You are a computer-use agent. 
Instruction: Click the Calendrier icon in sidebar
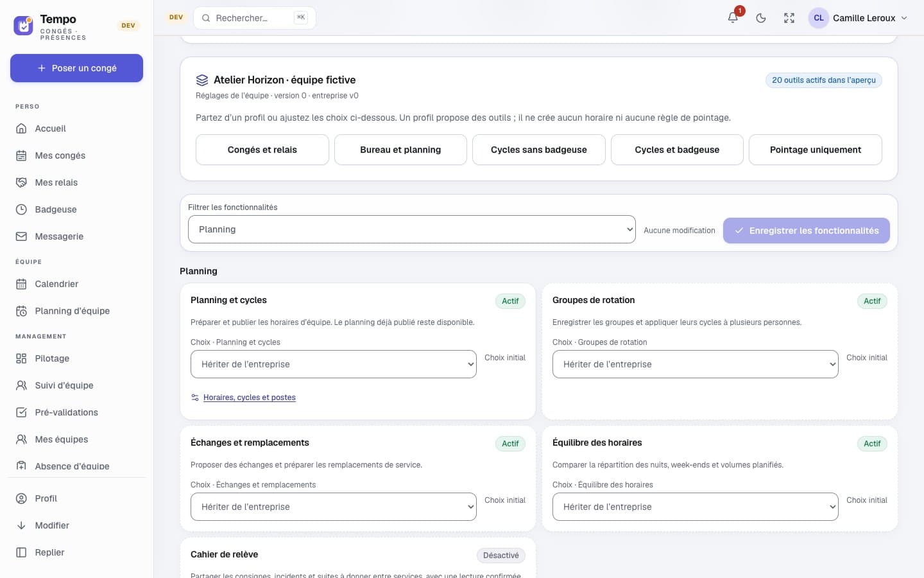pos(21,284)
